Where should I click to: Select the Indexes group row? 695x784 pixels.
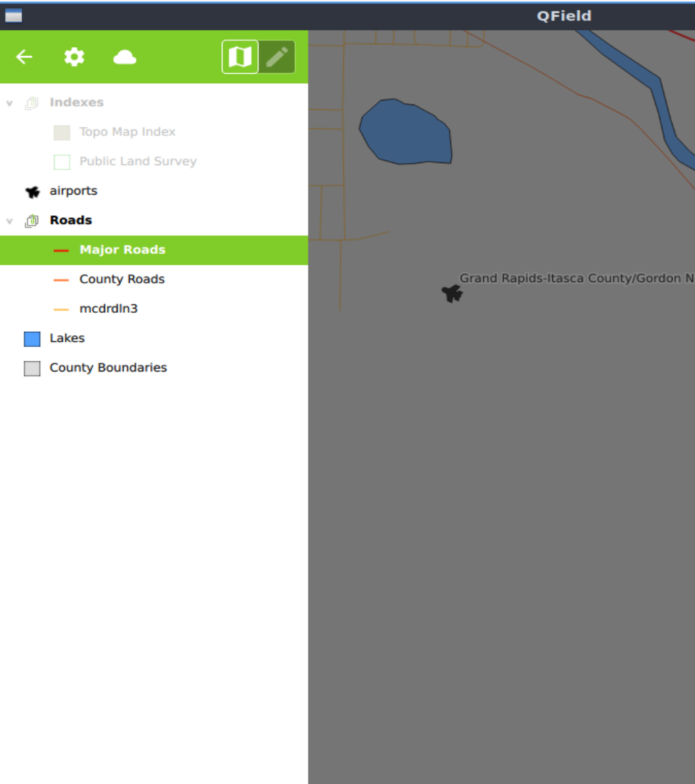coord(154,102)
